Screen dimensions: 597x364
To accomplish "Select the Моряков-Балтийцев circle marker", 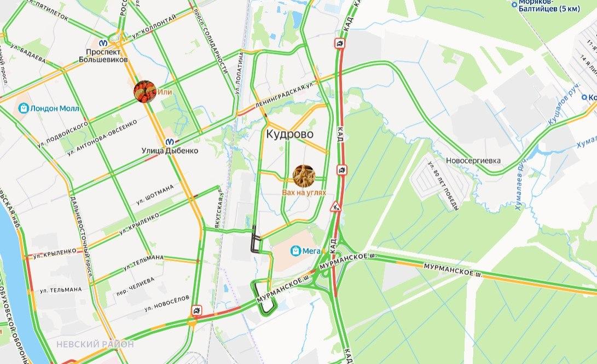I will pyautogui.click(x=514, y=4).
